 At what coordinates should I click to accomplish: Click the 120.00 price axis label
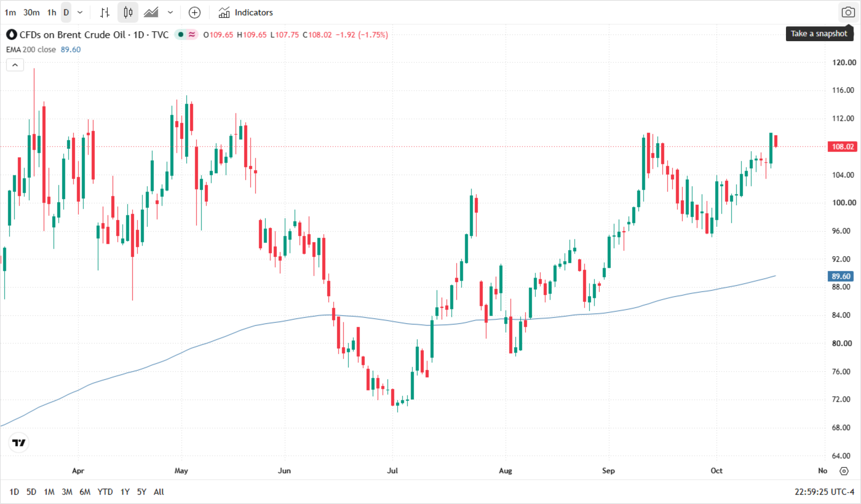pyautogui.click(x=844, y=62)
